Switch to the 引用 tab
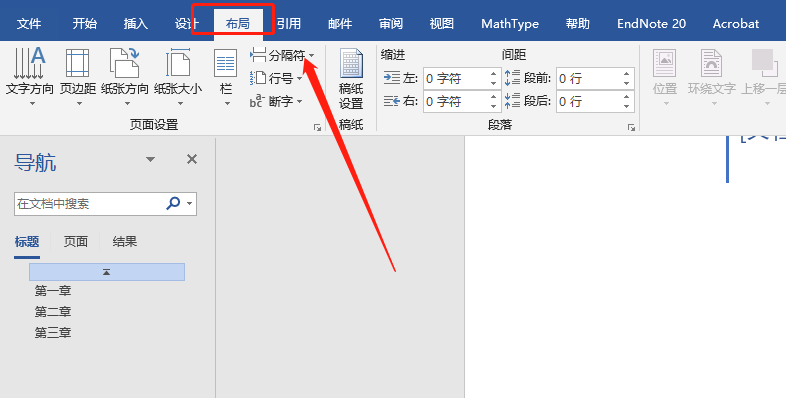786x398 pixels. click(289, 24)
